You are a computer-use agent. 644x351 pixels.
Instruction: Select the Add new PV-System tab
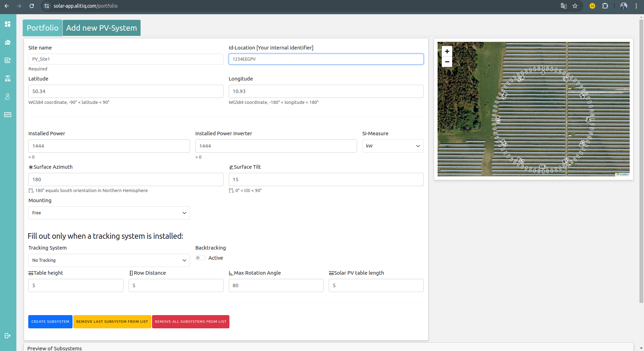101,28
